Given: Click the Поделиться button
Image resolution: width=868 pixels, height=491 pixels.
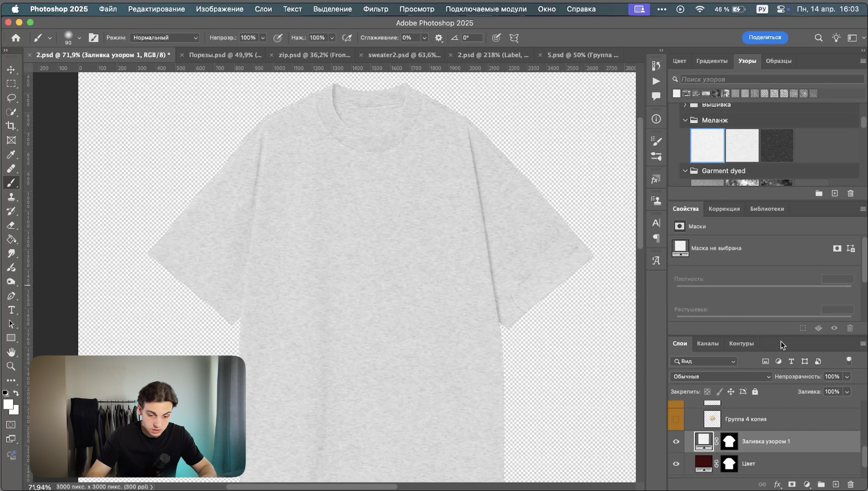Looking at the screenshot, I should 765,37.
